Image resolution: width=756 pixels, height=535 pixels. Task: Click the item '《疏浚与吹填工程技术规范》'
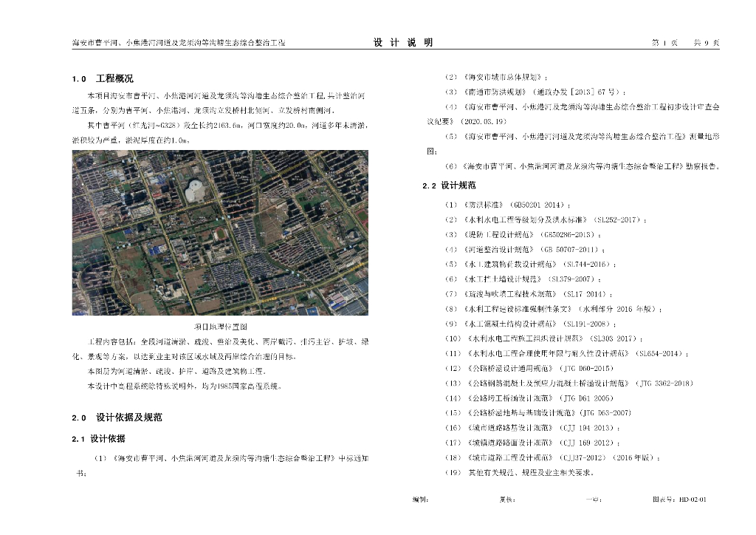click(x=512, y=294)
